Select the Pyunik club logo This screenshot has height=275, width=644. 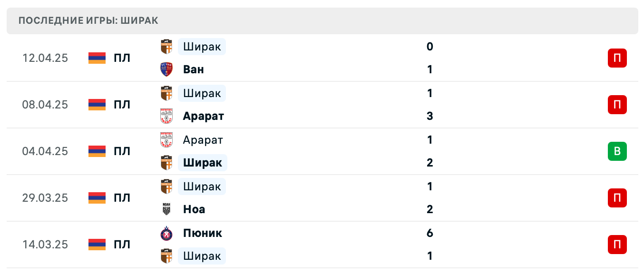166,233
